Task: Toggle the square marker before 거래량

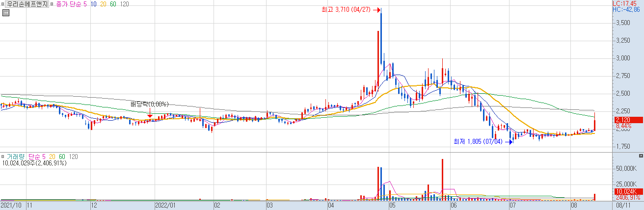Action: tap(3, 156)
